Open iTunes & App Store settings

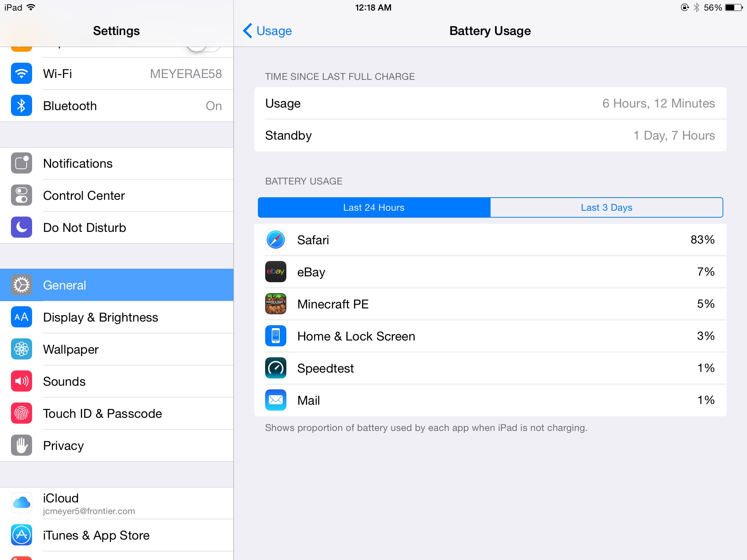(117, 535)
